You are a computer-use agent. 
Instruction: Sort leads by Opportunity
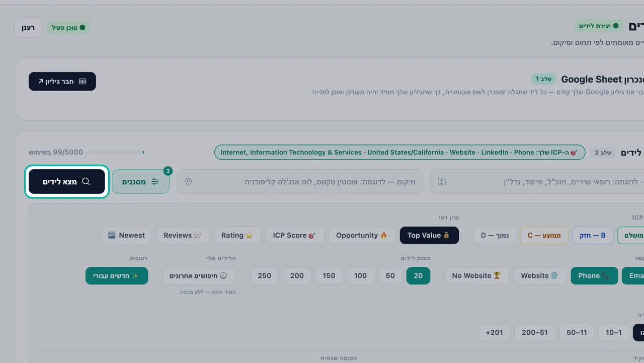362,235
